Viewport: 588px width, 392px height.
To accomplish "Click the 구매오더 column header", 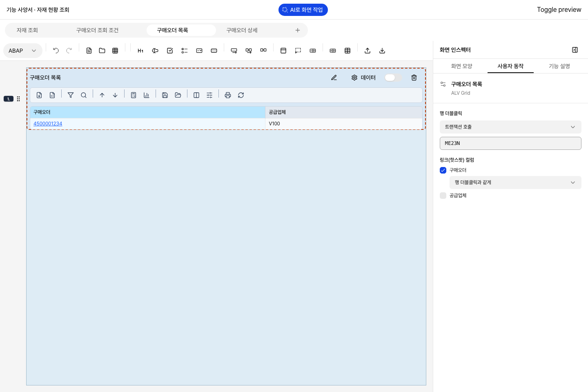I will click(147, 112).
